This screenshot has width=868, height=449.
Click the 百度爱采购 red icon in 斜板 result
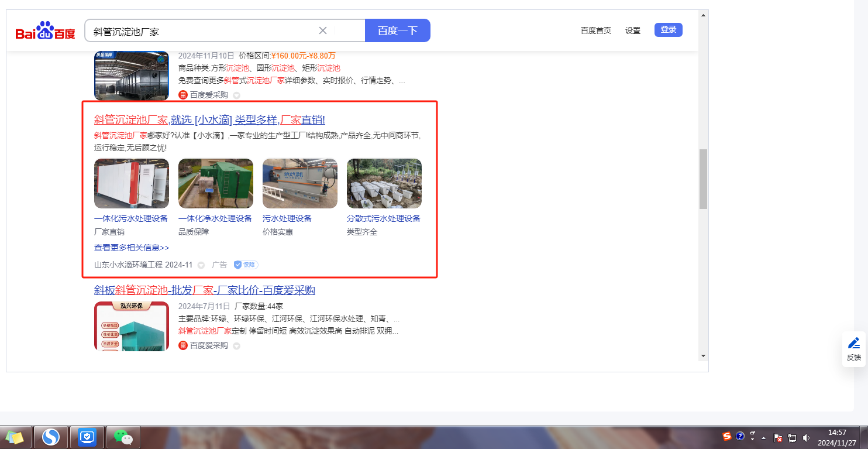[x=183, y=345]
